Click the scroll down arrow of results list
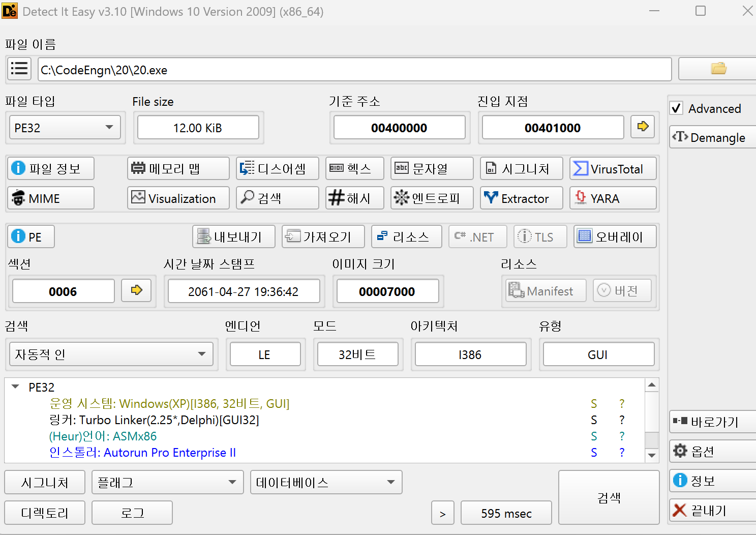 (x=652, y=455)
